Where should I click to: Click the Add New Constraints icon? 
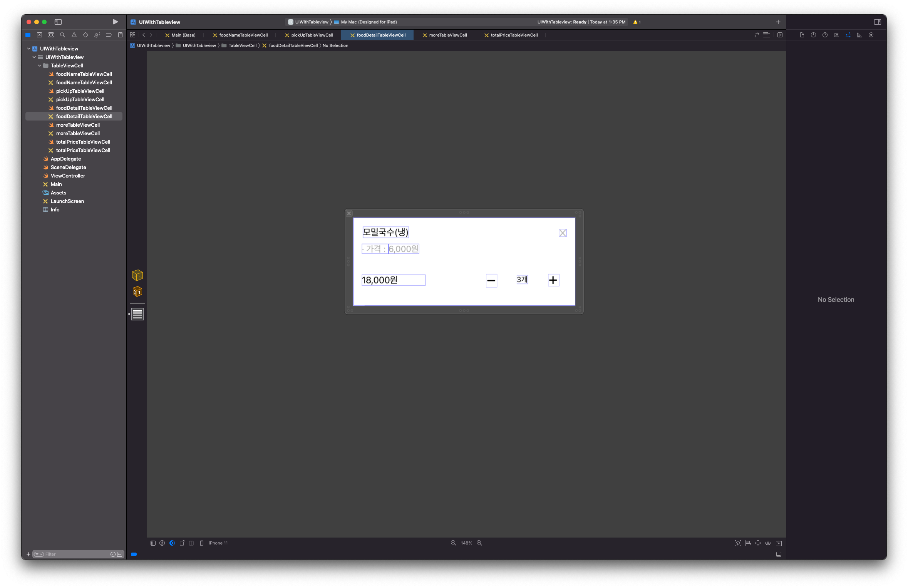click(758, 543)
